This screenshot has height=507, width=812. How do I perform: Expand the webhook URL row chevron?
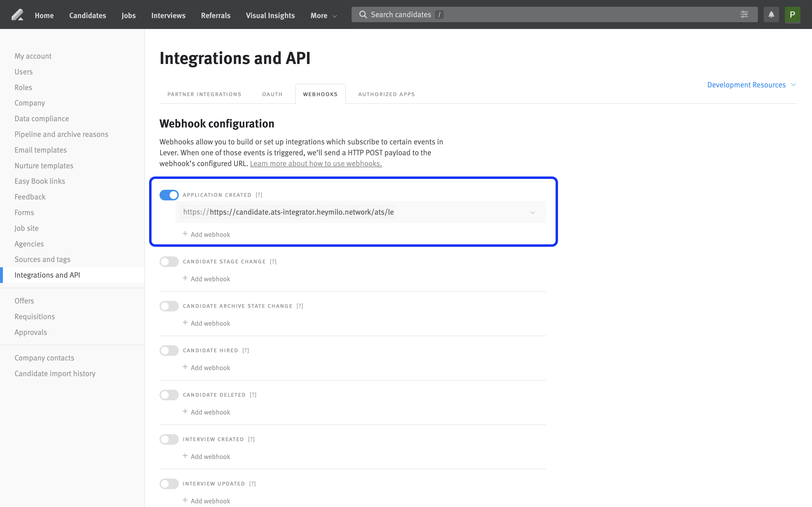(x=532, y=213)
